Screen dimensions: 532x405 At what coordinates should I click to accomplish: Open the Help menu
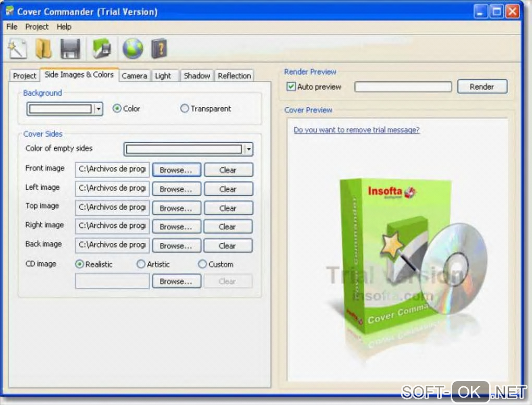[x=64, y=27]
